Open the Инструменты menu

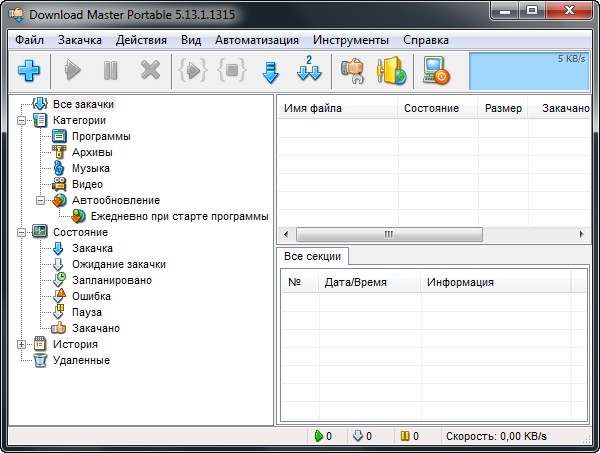tap(350, 40)
